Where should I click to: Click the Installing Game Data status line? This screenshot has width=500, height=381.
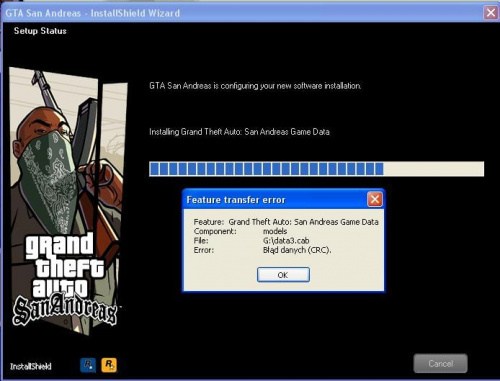(x=239, y=132)
